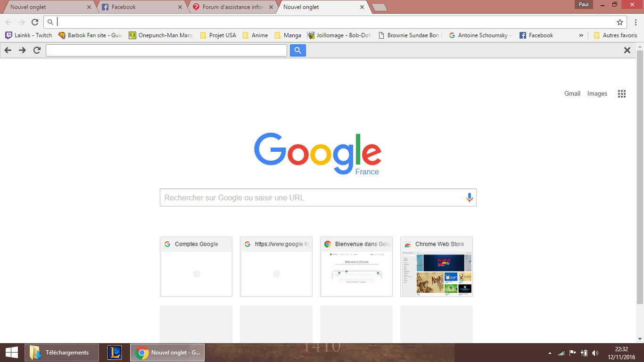Close the extra search toolbar with its X
Viewport: 644px width, 362px height.
[x=627, y=50]
